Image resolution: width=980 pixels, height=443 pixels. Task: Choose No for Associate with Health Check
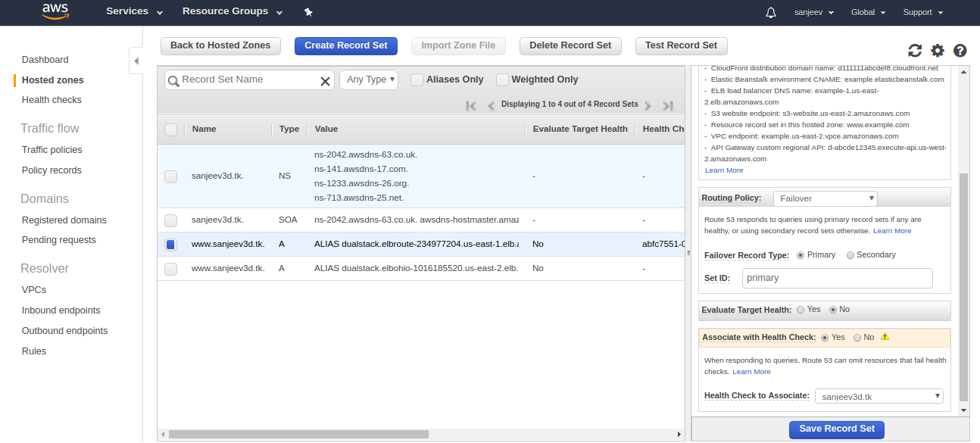pos(857,338)
